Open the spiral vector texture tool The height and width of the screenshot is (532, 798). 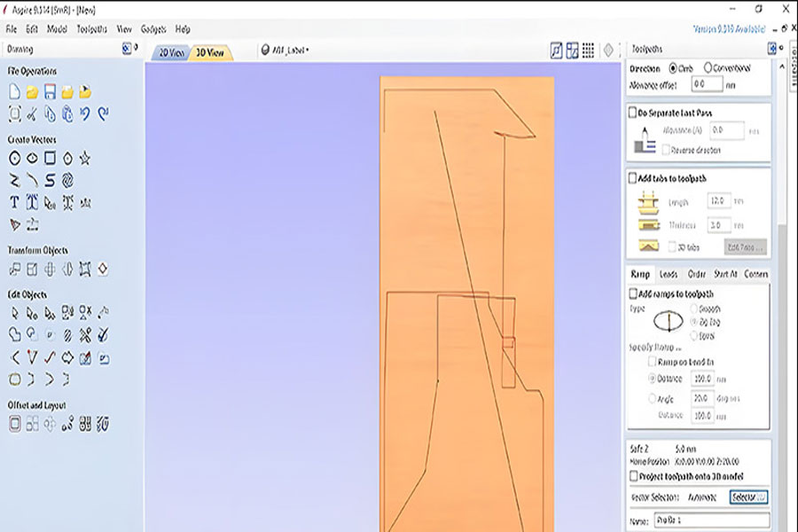pos(67,180)
